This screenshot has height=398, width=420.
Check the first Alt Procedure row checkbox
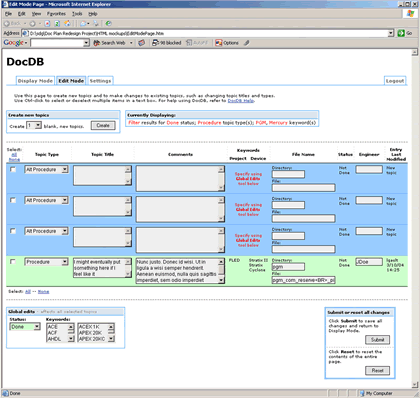[x=13, y=169]
